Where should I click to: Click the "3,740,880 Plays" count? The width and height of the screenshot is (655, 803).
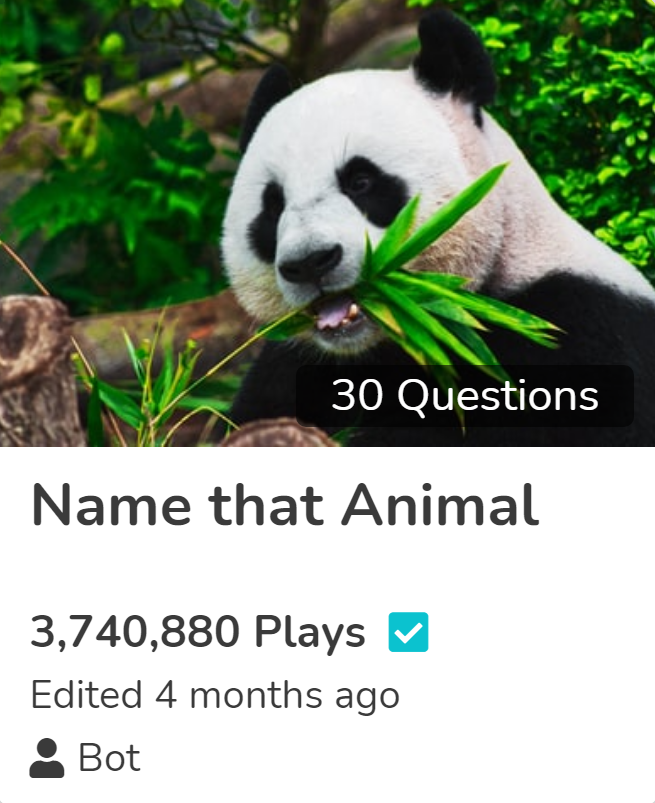coord(198,632)
